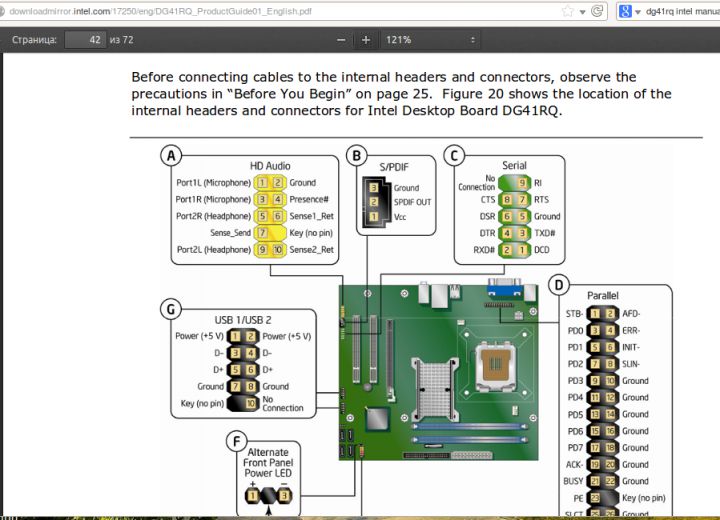Reload the page with the refresh icon
Viewport: 720px width, 520px height.
click(x=597, y=12)
